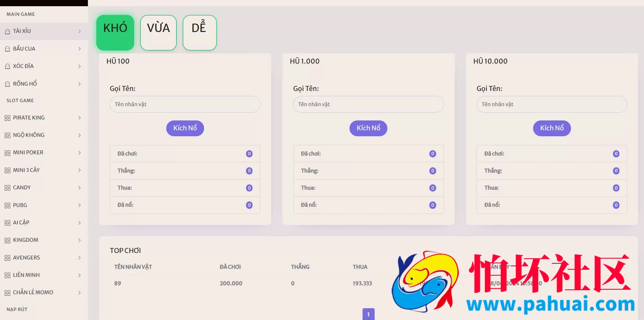Image resolution: width=644 pixels, height=320 pixels.
Task: Expand the MINI POKER menu chevron
Action: click(x=80, y=153)
